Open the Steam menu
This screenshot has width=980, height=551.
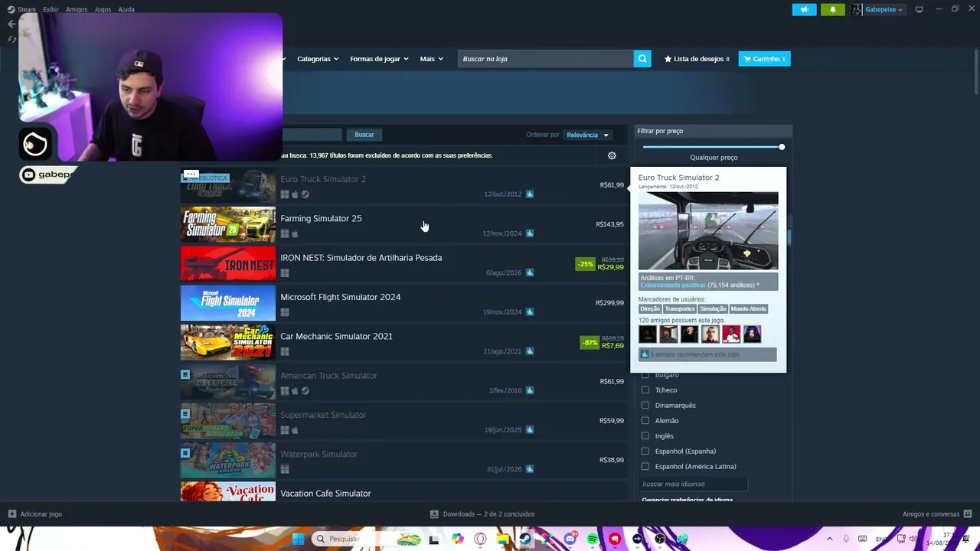(x=27, y=9)
